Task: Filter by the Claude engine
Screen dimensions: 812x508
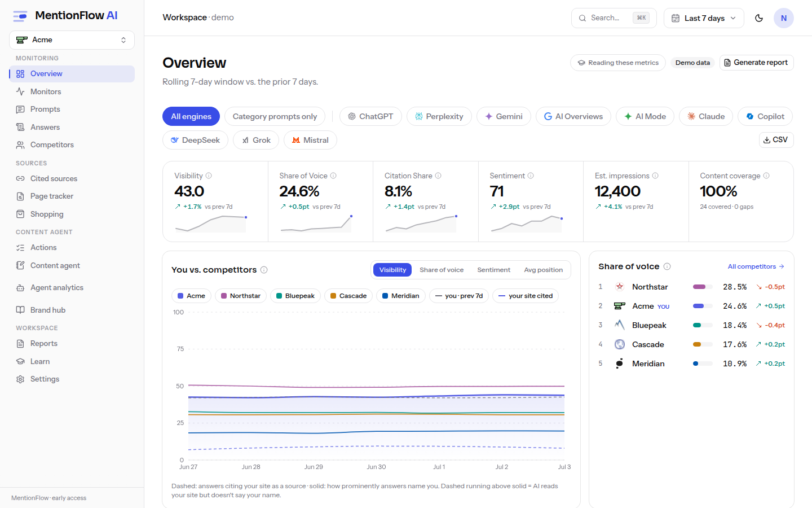Action: click(x=706, y=116)
